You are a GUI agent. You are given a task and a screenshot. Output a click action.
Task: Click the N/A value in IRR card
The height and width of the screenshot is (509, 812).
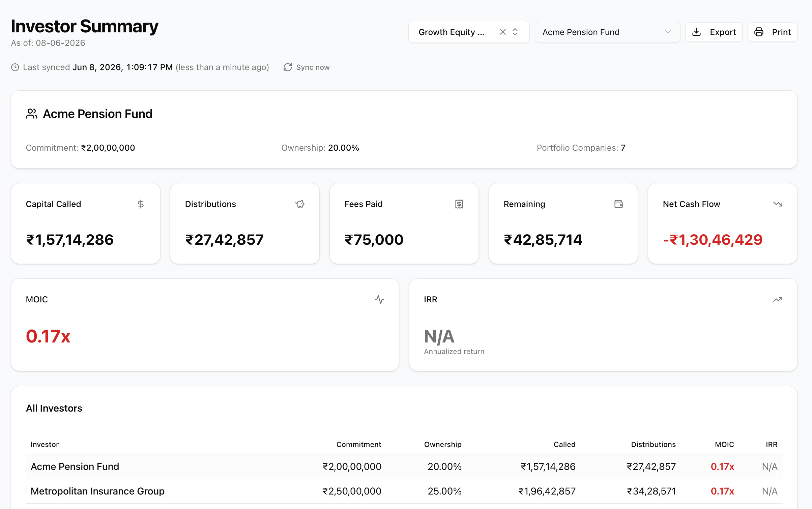pos(439,336)
